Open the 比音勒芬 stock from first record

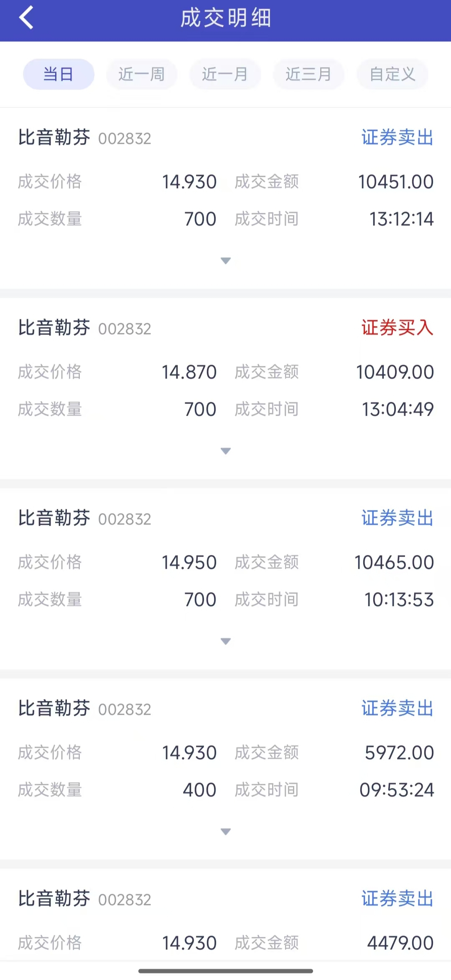pos(54,138)
